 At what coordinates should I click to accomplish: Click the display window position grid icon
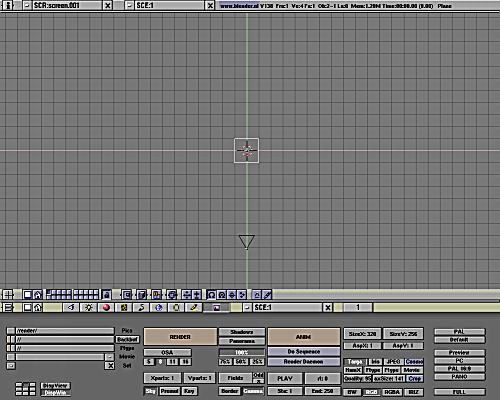(x=26, y=389)
